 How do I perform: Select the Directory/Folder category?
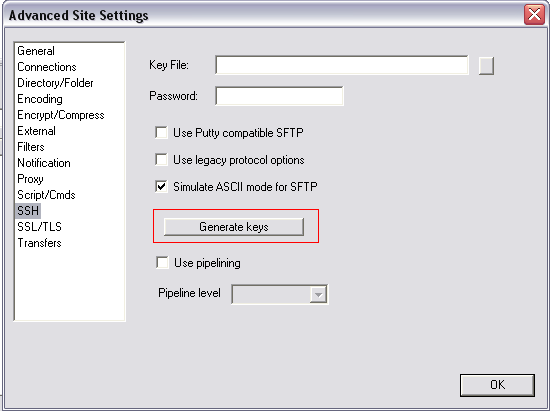click(55, 83)
